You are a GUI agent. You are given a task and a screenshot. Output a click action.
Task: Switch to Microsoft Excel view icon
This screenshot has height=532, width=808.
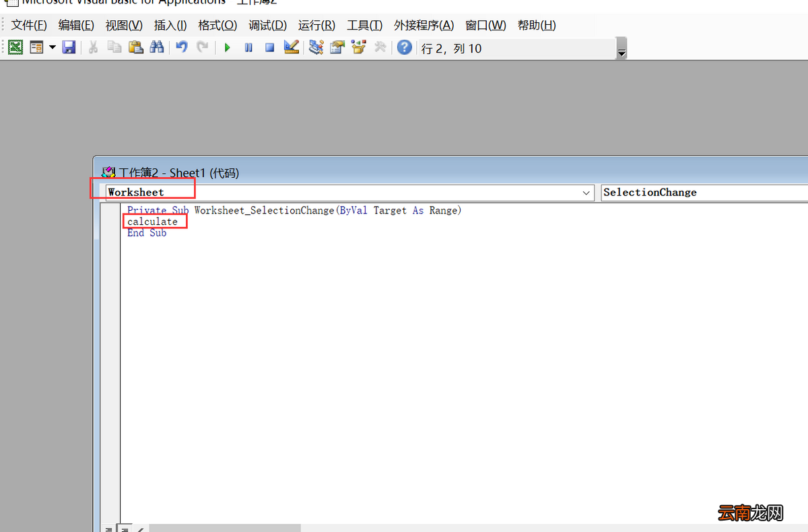(x=16, y=47)
